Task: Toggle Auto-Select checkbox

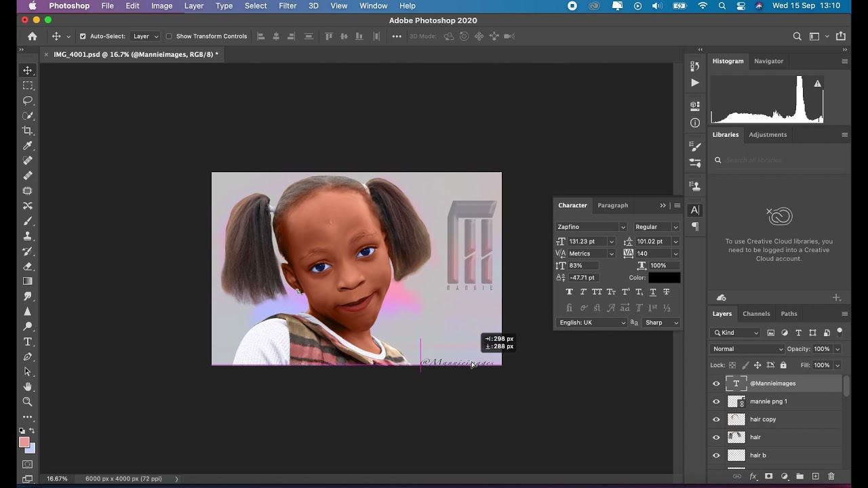Action: (83, 37)
